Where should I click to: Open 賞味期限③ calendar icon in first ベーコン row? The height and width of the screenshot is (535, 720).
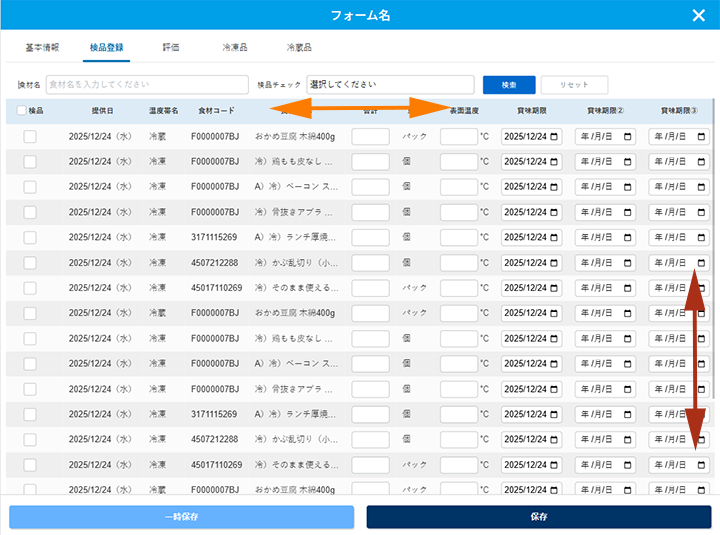coord(701,187)
